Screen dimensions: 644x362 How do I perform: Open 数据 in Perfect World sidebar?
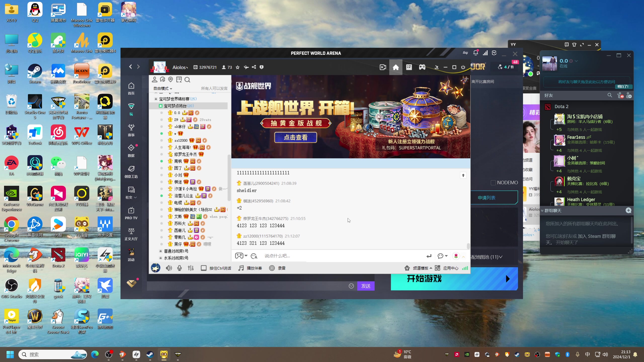pos(131,151)
